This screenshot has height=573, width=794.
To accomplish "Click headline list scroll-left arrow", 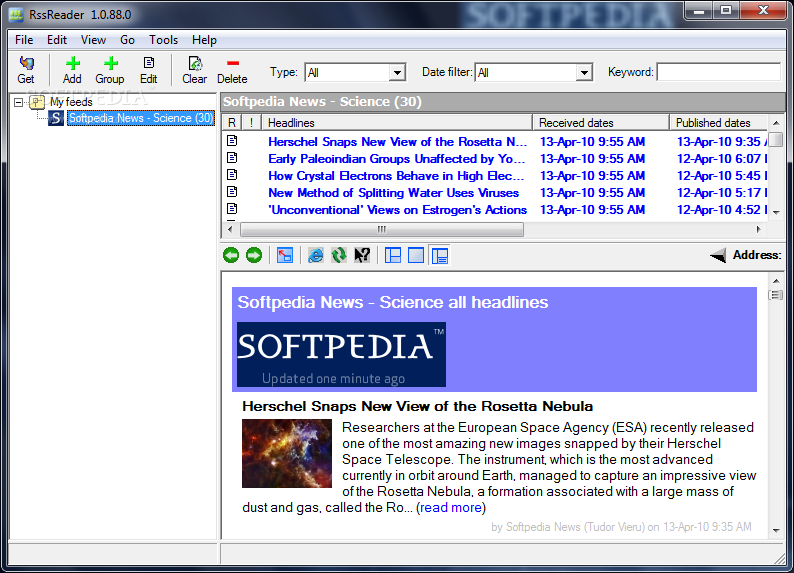I will 230,229.
